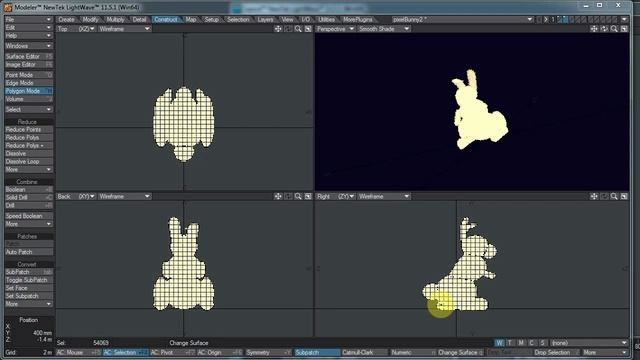Viewport: 640px width, 360px height.
Task: Open the File dropdown menu
Action: click(x=29, y=20)
